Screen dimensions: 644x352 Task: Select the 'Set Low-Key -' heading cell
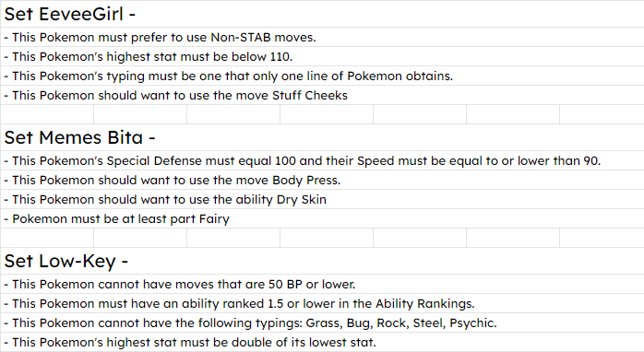tap(322, 261)
